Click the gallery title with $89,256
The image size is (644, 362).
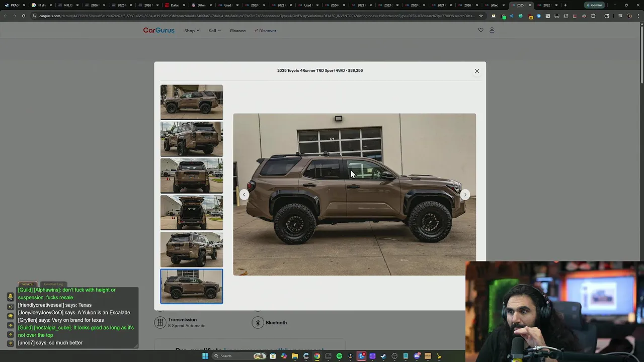tap(320, 71)
